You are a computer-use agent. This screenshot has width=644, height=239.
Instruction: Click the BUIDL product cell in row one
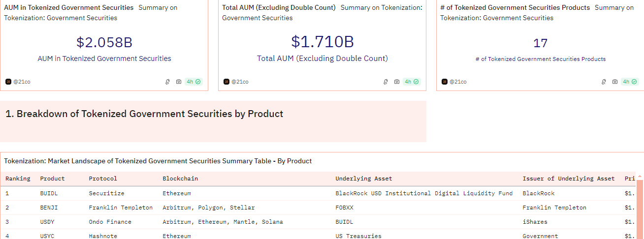tap(49, 193)
